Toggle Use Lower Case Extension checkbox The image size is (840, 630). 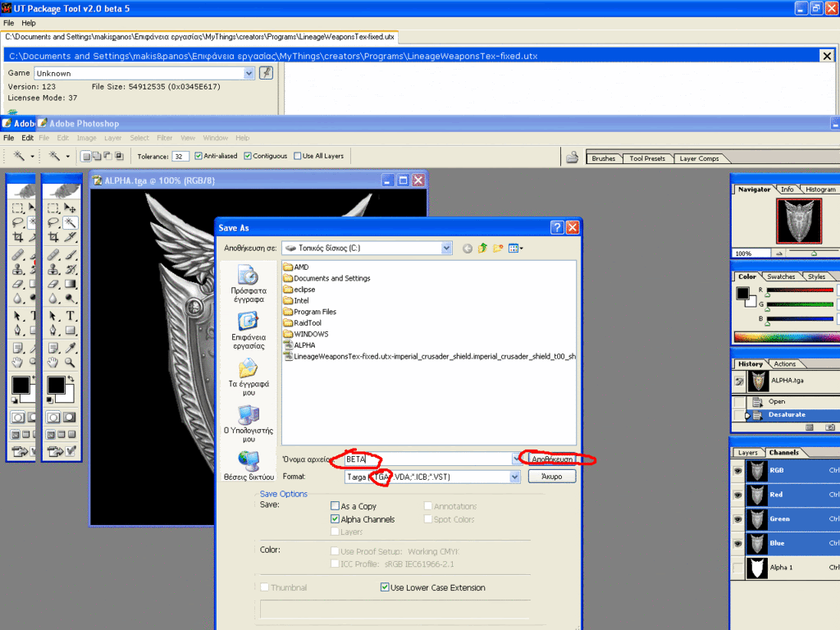click(385, 587)
